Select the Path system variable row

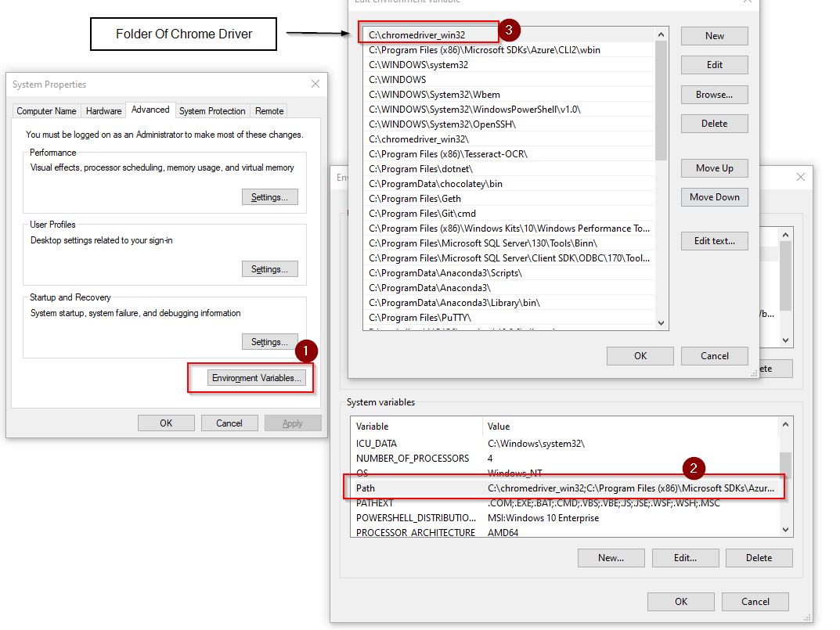[565, 488]
